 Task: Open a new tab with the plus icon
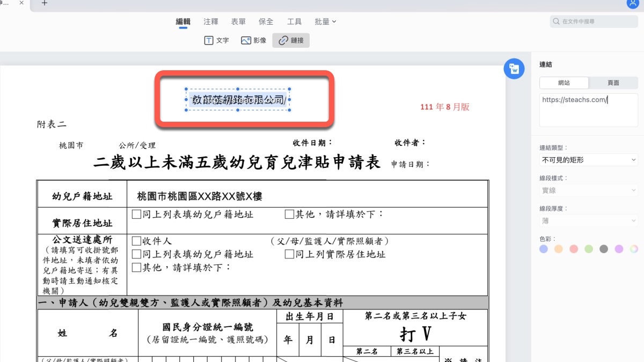[x=45, y=3]
